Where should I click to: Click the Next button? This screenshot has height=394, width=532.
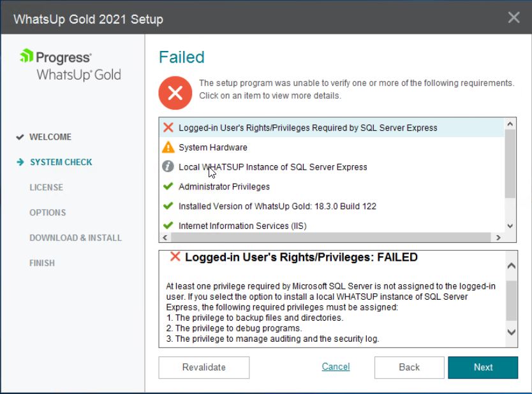(x=483, y=367)
